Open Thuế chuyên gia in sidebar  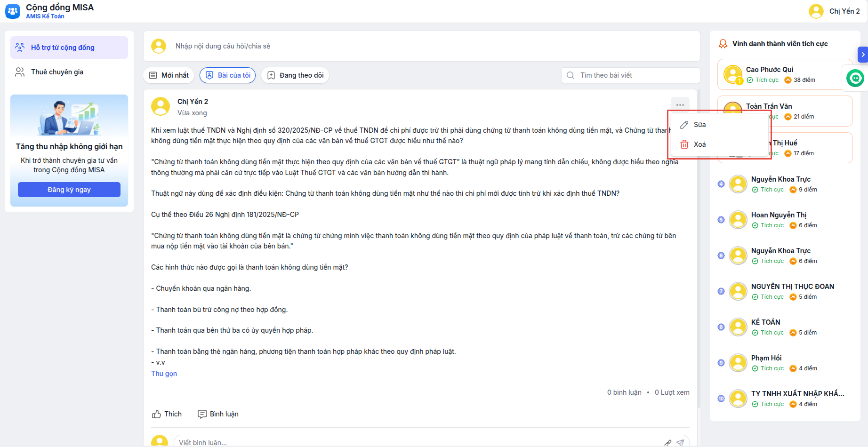57,72
